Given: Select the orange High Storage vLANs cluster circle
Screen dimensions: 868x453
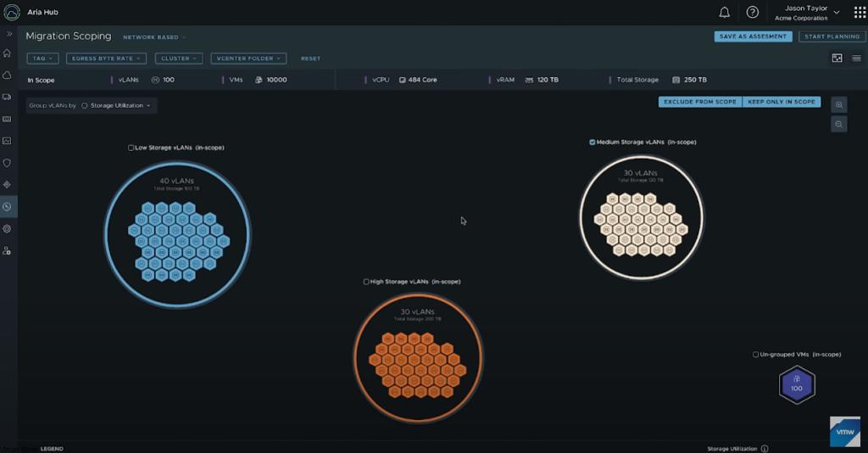Looking at the screenshot, I should pos(418,358).
